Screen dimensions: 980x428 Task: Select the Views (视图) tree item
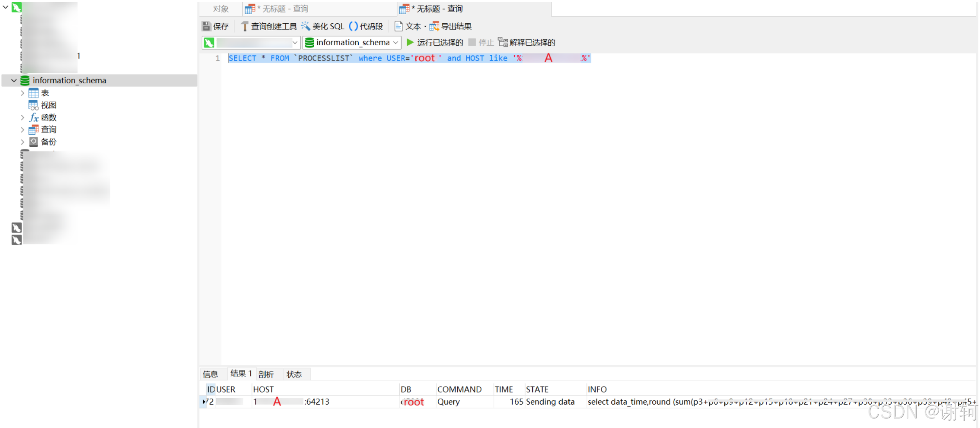click(x=48, y=105)
